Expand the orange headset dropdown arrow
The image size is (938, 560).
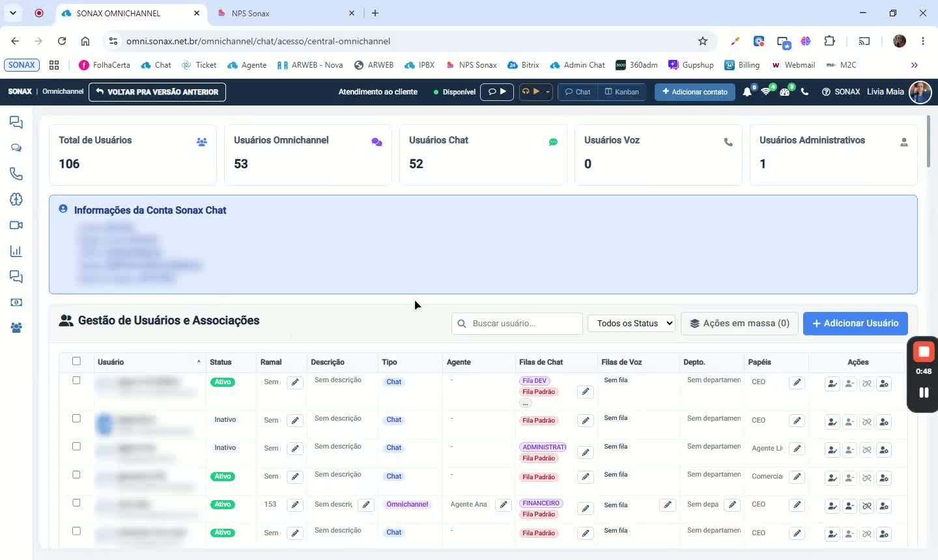point(548,92)
